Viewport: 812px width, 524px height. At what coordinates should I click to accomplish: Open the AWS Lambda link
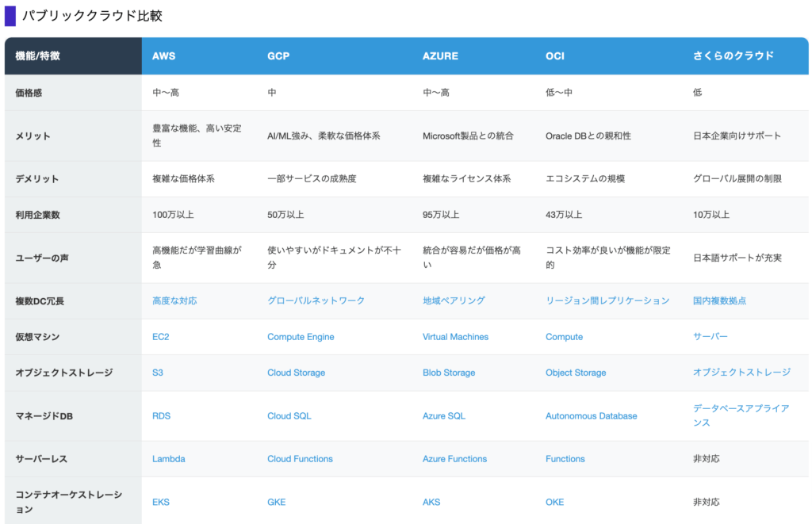[168, 459]
